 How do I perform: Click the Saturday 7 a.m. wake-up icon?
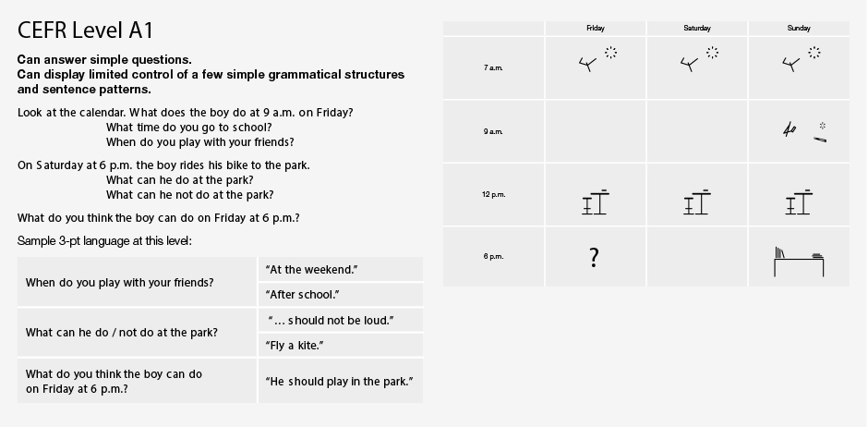tap(698, 60)
